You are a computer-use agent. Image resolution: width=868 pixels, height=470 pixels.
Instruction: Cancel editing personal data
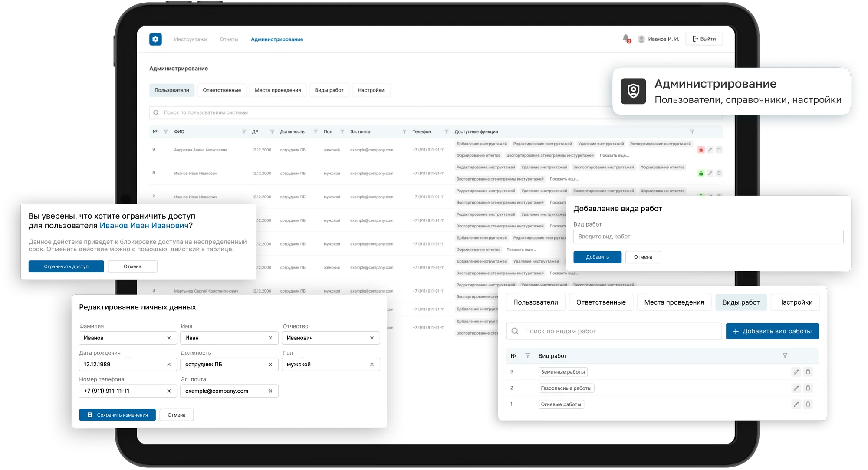point(176,415)
